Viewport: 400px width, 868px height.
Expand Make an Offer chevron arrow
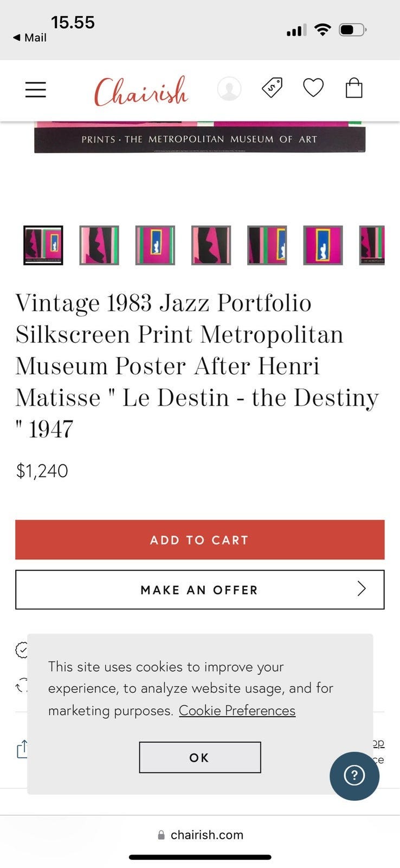362,589
